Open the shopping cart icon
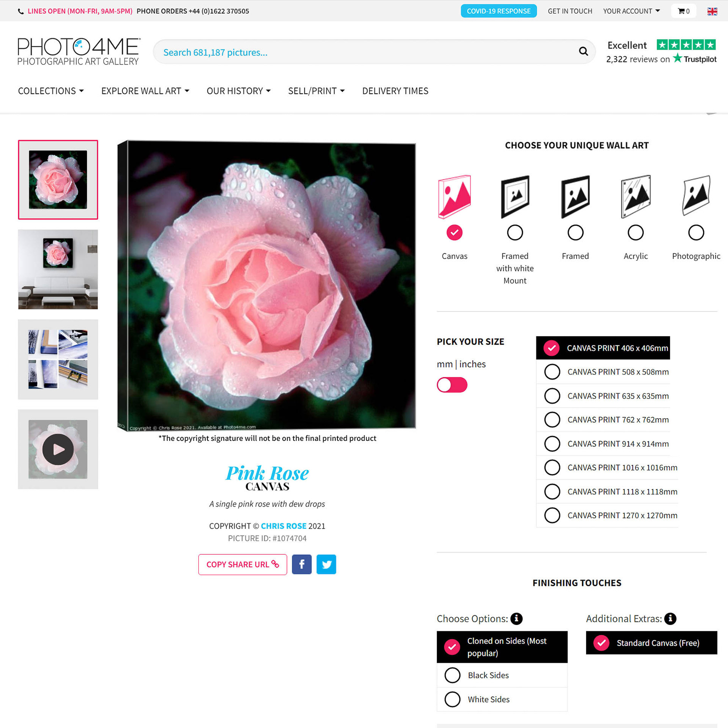 pos(684,11)
